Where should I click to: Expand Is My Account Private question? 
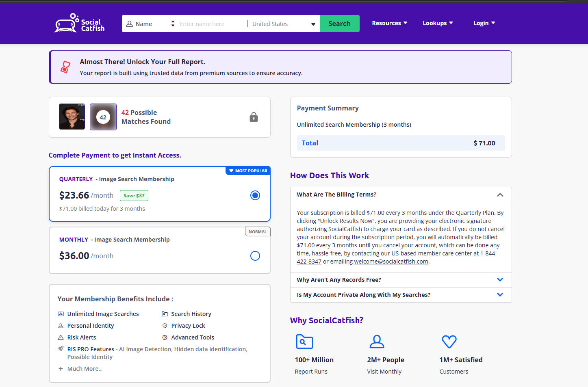pyautogui.click(x=401, y=295)
